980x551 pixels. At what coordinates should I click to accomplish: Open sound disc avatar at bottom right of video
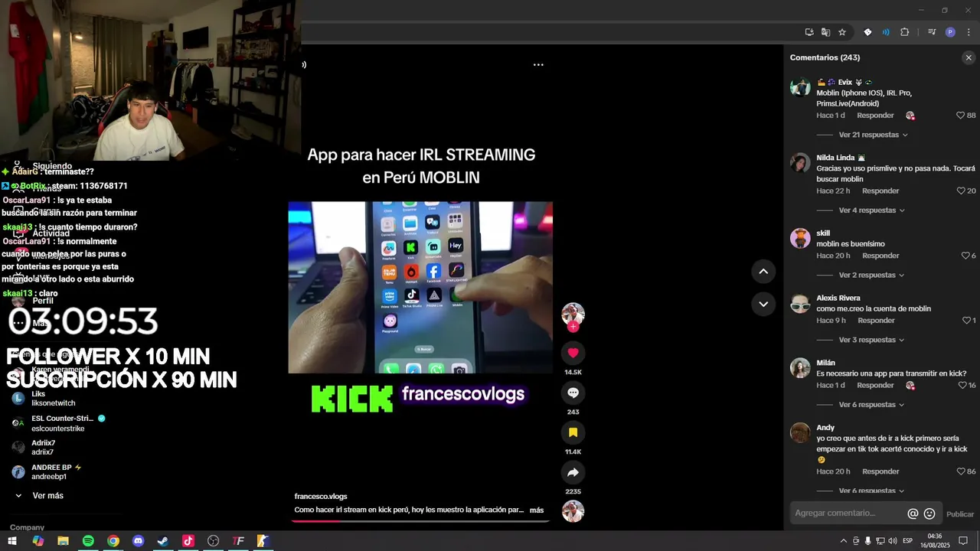coord(573,511)
